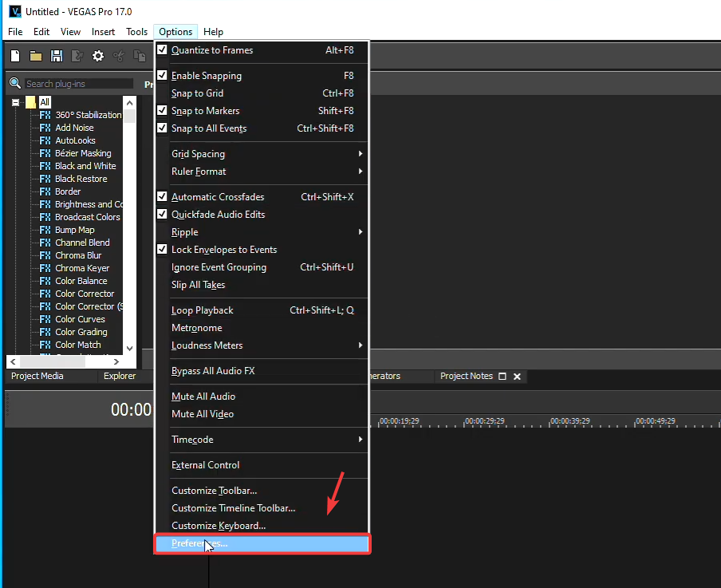Click the undock icon on Project Notes tab
The width and height of the screenshot is (721, 588).
click(502, 377)
